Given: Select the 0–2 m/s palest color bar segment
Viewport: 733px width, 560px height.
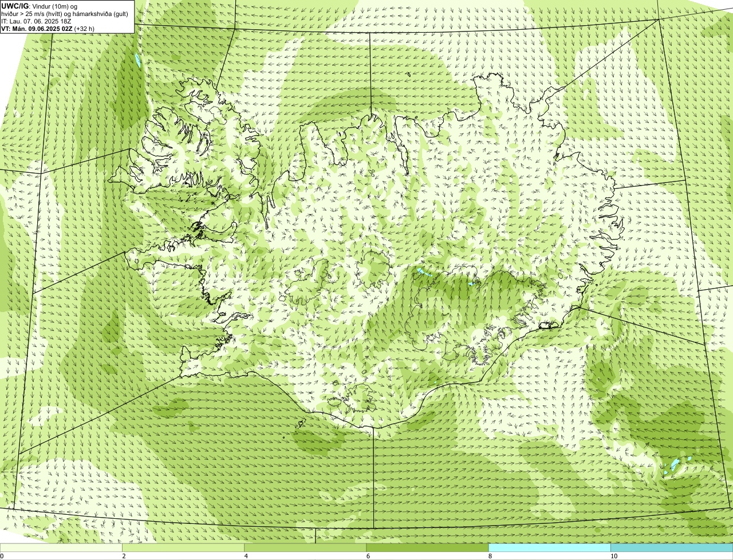Looking at the screenshot, I should pos(61,547).
